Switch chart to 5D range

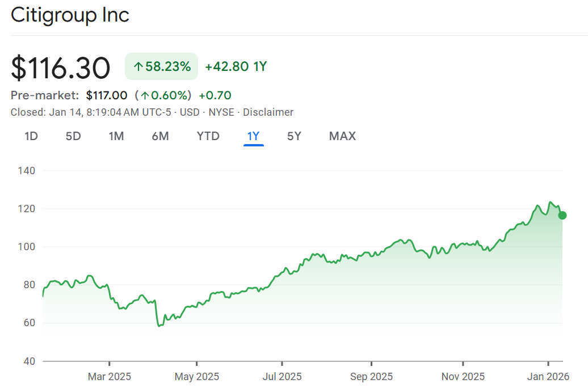coord(73,136)
